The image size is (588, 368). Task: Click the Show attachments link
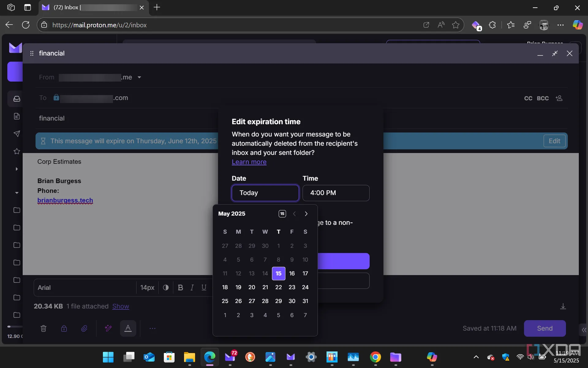tap(121, 306)
